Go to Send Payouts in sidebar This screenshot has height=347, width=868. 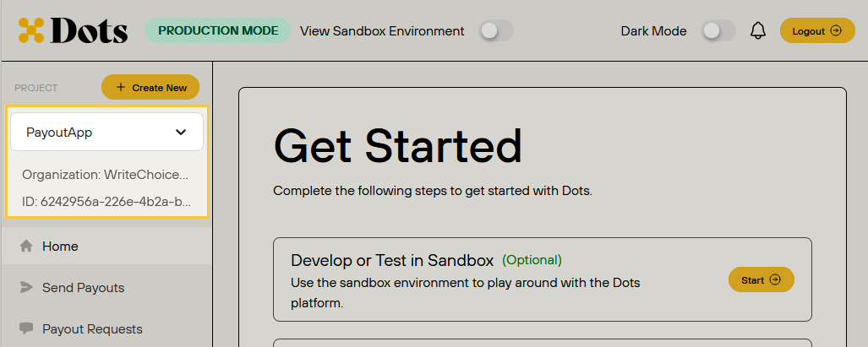coord(106,287)
